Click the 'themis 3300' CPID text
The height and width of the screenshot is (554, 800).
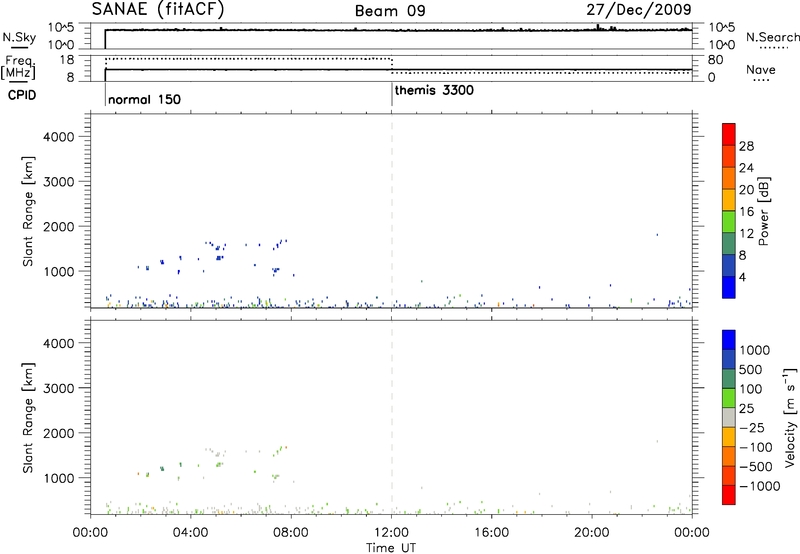pyautogui.click(x=434, y=90)
